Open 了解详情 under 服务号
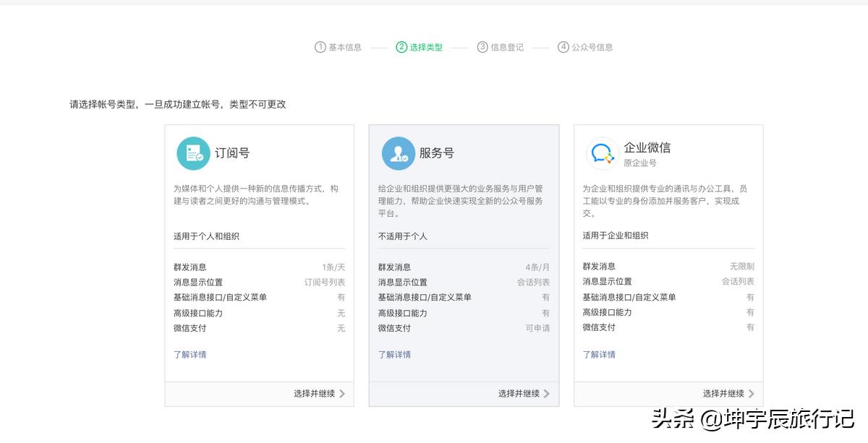868x443 pixels. pyautogui.click(x=394, y=354)
